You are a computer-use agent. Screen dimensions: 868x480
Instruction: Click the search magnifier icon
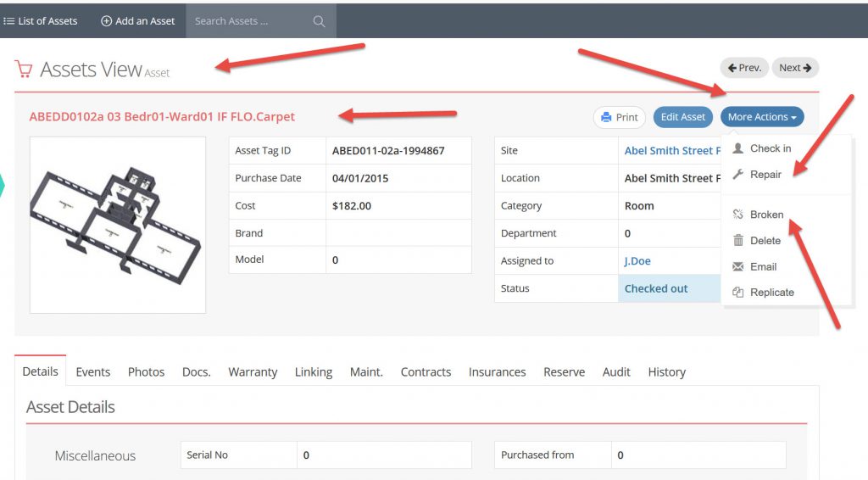coord(319,21)
